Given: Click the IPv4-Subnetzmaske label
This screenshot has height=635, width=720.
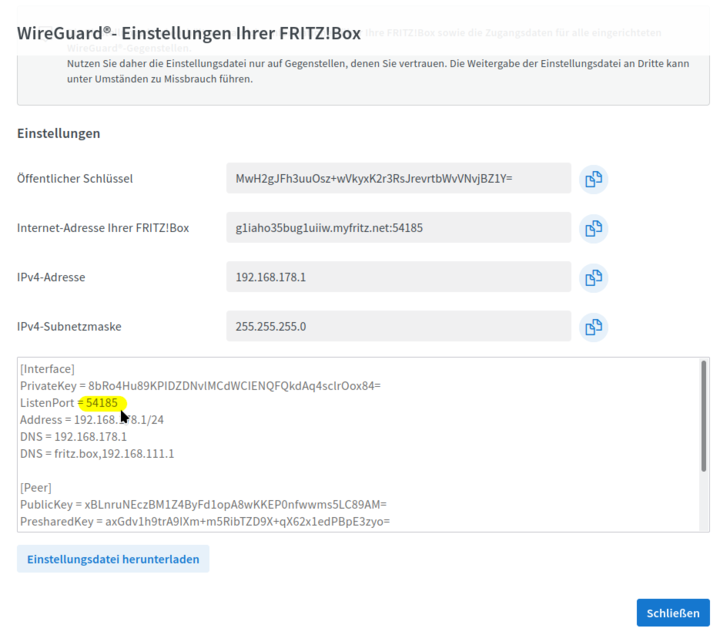Looking at the screenshot, I should (69, 327).
